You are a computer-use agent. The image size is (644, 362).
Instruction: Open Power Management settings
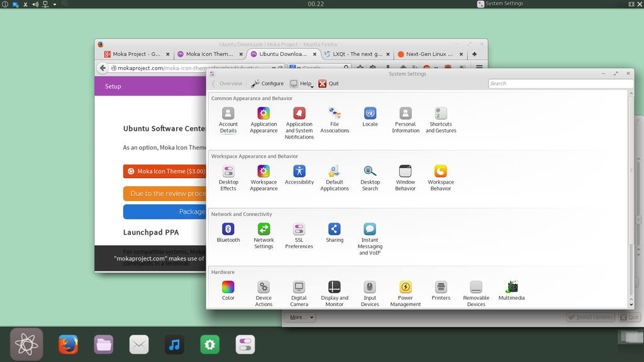[x=406, y=293]
